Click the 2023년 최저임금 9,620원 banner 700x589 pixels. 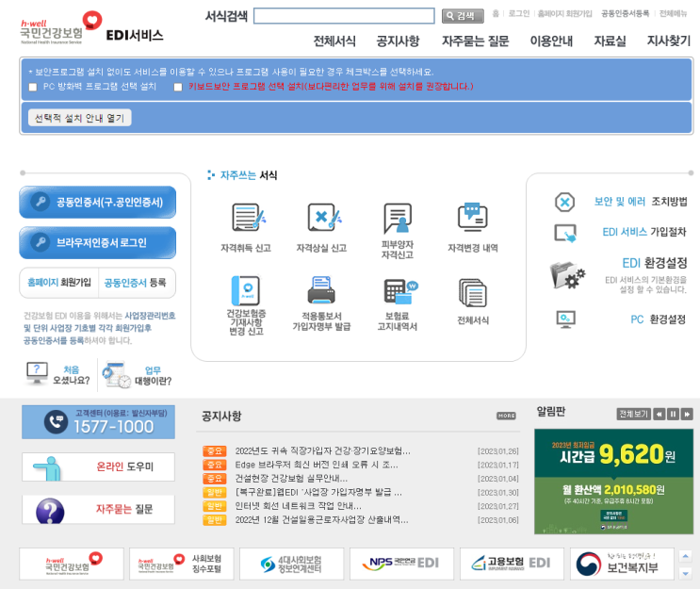(x=613, y=482)
